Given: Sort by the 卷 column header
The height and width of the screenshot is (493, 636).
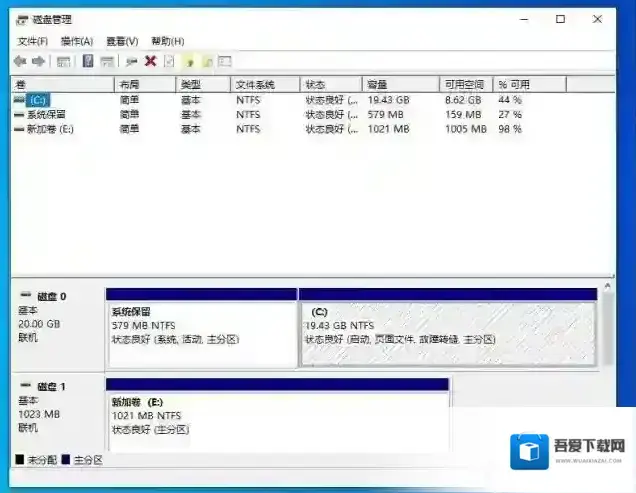Looking at the screenshot, I should coord(62,84).
